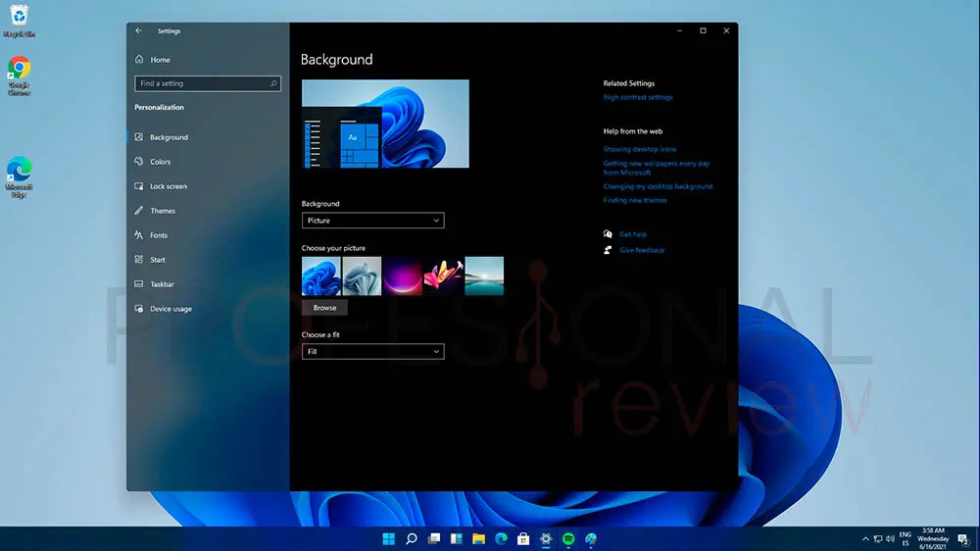Click the ENG ES language indicator
Screen dimensions: 980x551
(905, 539)
